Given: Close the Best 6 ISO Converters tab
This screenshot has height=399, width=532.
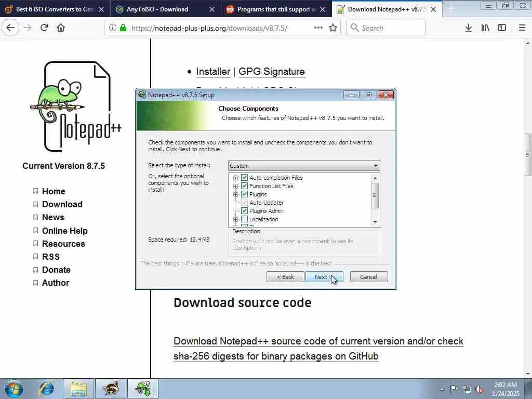Looking at the screenshot, I should point(101,9).
